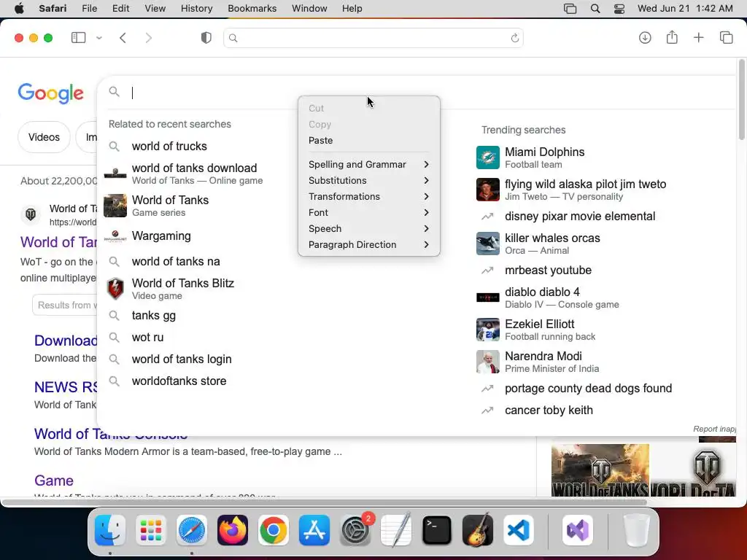The image size is (747, 560).
Task: Open Visual Studio Code from Dock
Action: coord(519,530)
